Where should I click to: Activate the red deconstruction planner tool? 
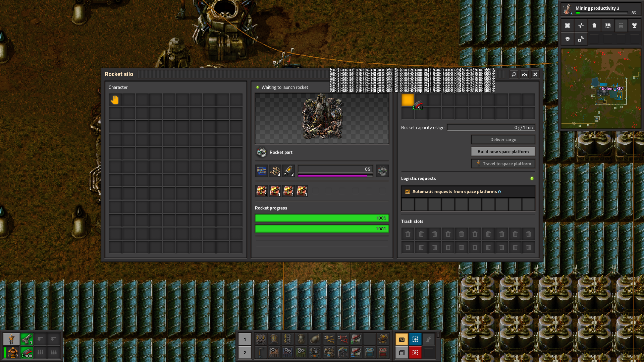click(415, 353)
